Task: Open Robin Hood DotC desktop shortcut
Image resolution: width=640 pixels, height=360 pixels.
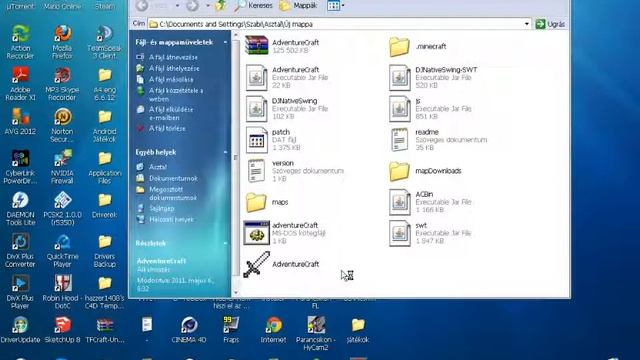Action: click(62, 292)
